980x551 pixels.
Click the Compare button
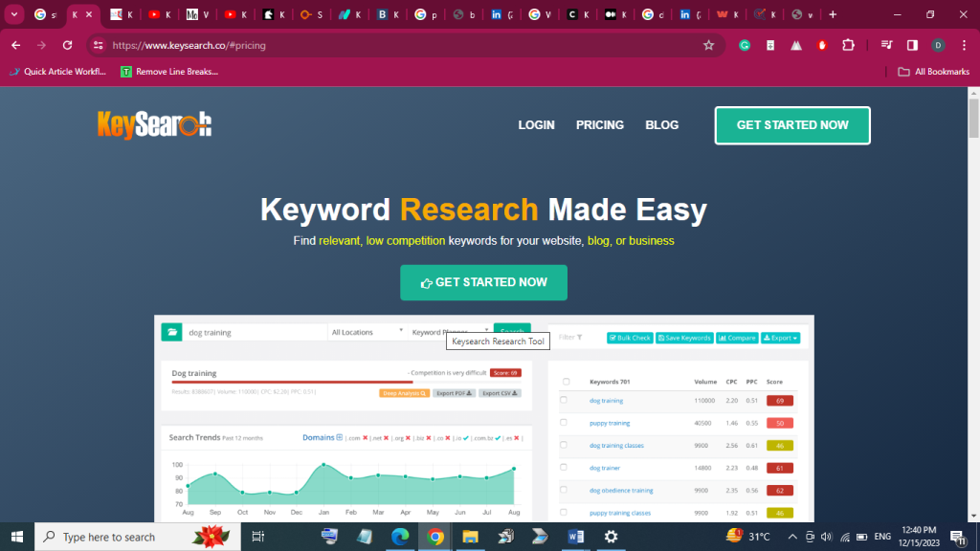(738, 338)
